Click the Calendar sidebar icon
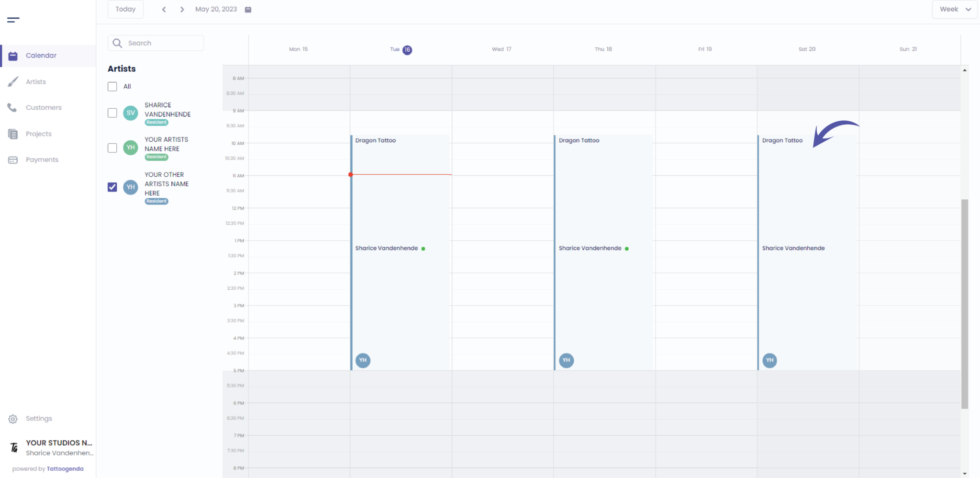This screenshot has height=478, width=980. tap(13, 56)
